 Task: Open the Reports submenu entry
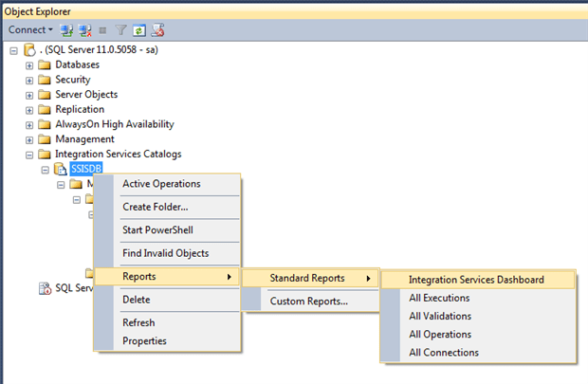[167, 277]
